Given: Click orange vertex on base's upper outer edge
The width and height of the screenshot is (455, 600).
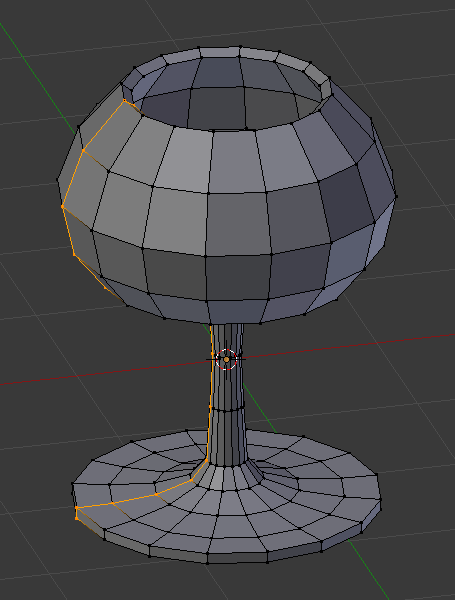Looking at the screenshot, I should coord(77,508).
